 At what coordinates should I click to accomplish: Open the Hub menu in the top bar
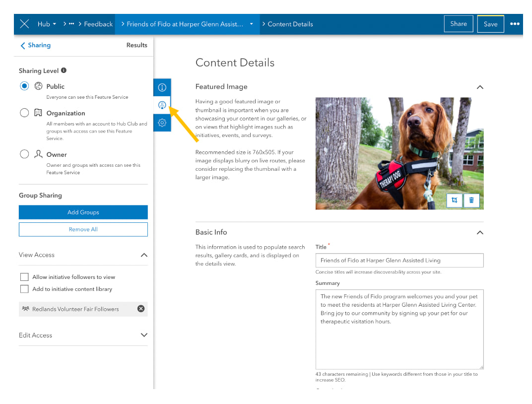coord(46,23)
